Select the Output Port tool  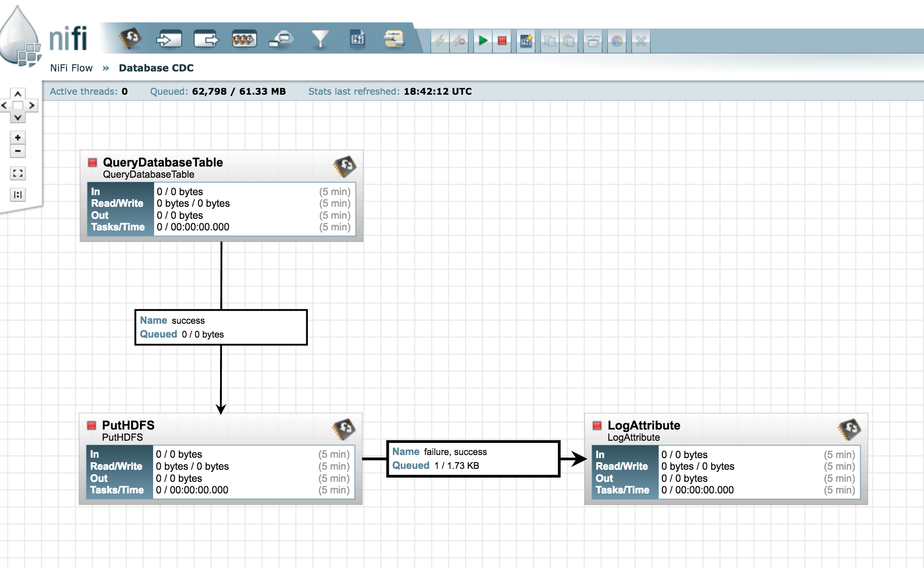click(207, 40)
